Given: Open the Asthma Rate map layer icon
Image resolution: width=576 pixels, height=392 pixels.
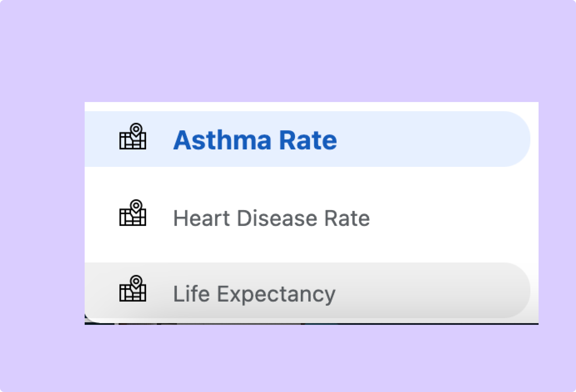Looking at the screenshot, I should [x=133, y=136].
